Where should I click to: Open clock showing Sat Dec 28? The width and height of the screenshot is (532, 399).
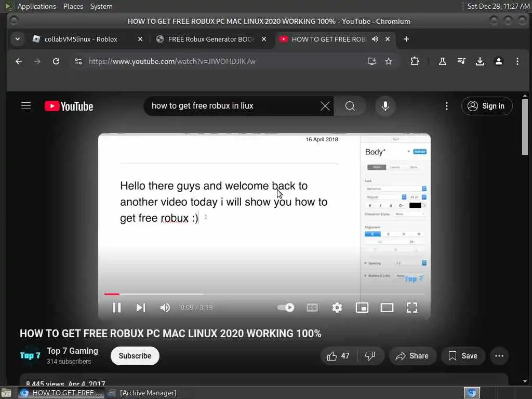[498, 6]
